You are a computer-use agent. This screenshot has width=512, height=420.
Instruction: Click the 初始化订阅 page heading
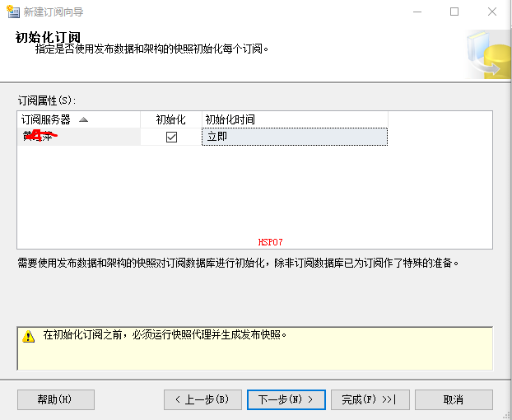[48, 37]
